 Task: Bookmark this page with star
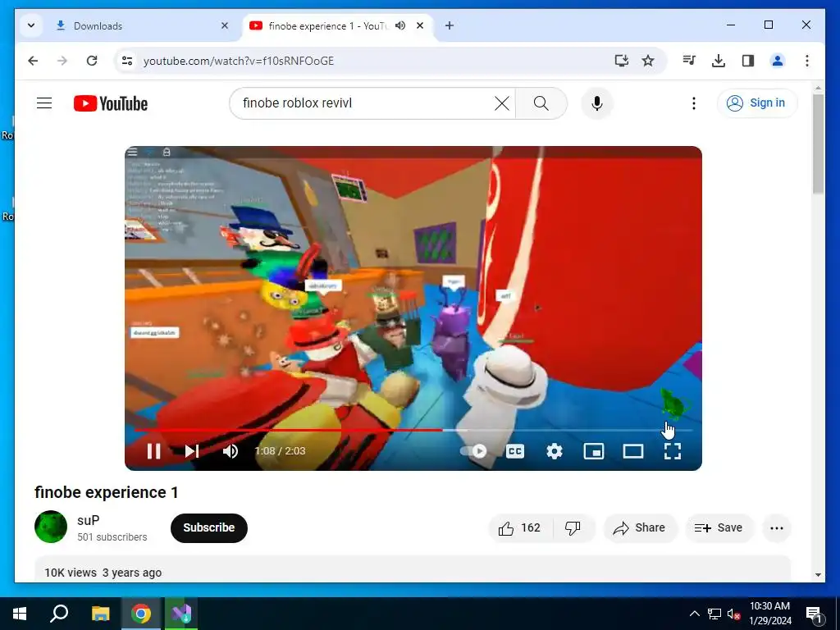point(648,61)
